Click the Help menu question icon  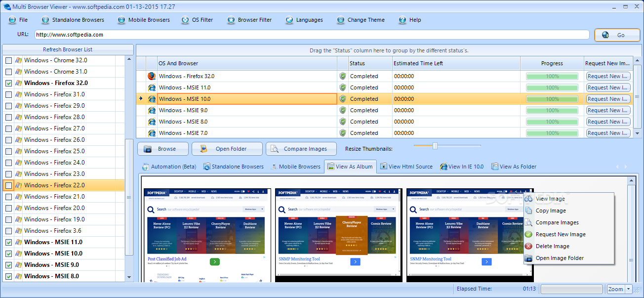point(402,20)
